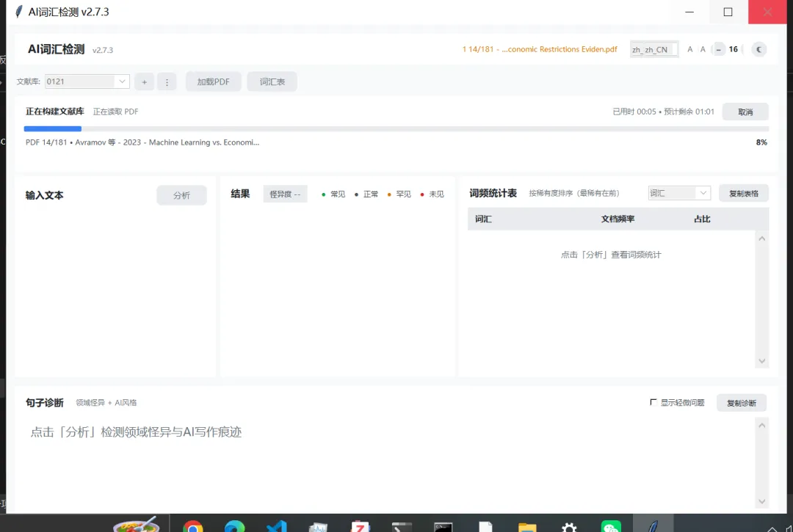Click the 正在读取 PDF status text
This screenshot has width=793, height=532.
(x=115, y=112)
